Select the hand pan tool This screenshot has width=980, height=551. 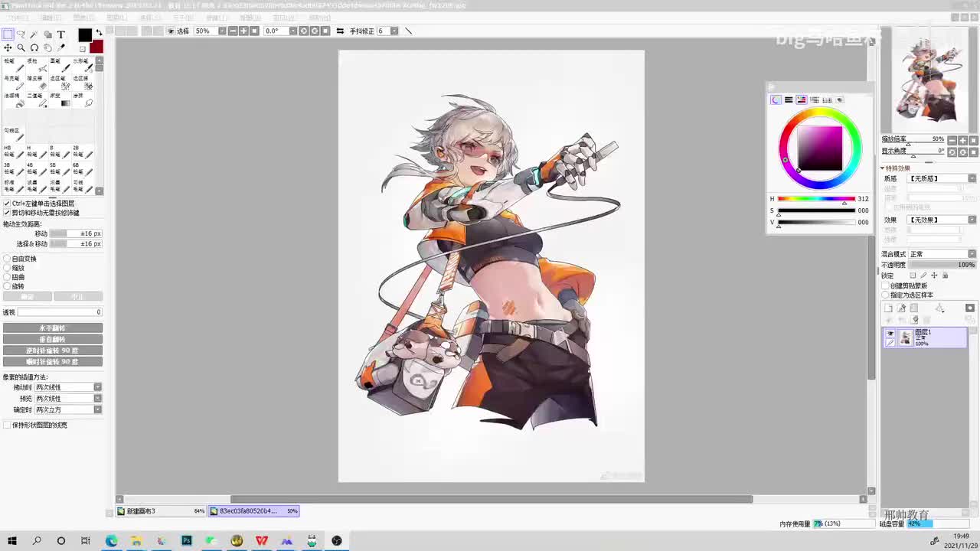47,47
